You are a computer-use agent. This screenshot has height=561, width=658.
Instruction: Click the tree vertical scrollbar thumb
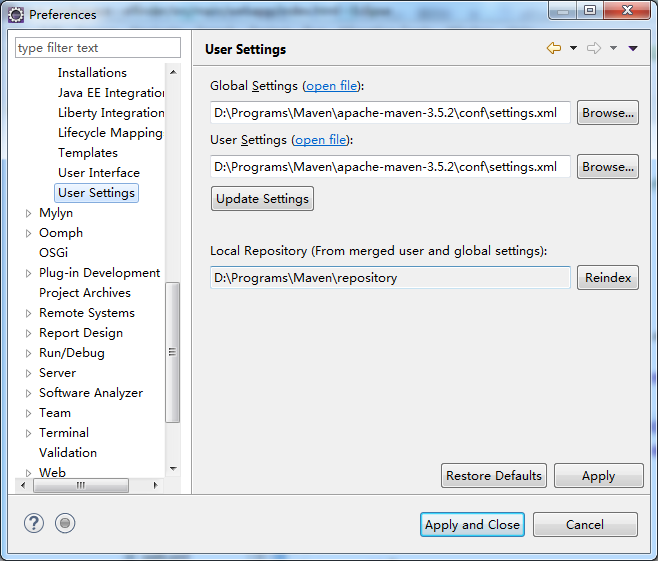(172, 352)
